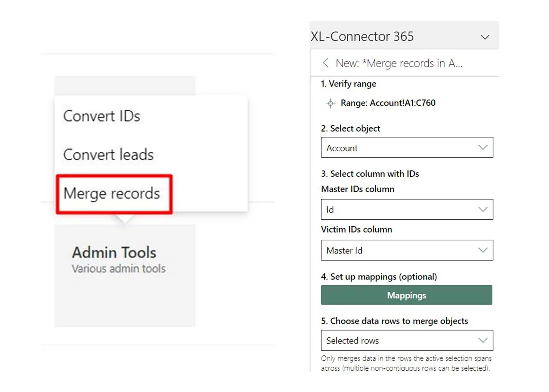
Task: Click the Range: Account!A1:C760 text
Action: pos(388,103)
